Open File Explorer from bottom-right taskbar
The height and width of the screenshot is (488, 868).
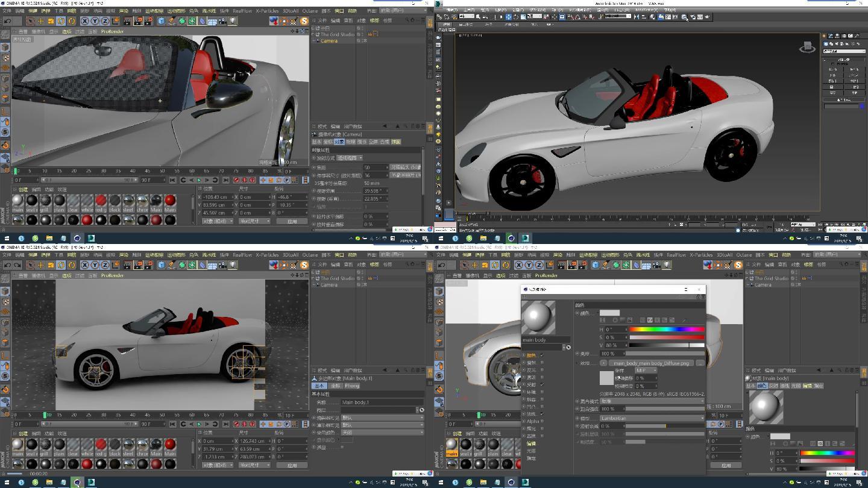click(483, 483)
